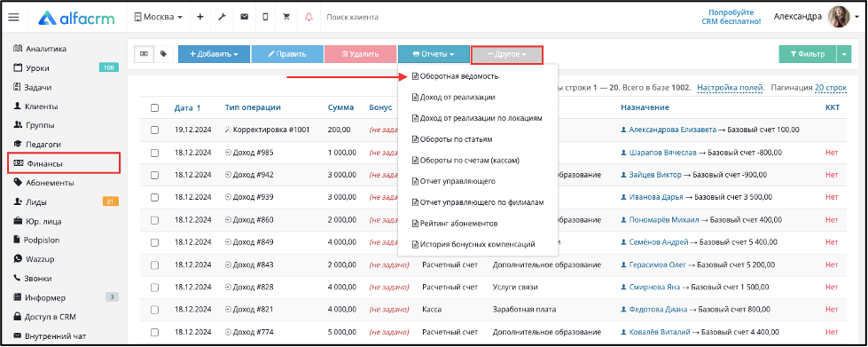
Task: Select Отчет управляющего по филиалам
Action: coord(478,202)
